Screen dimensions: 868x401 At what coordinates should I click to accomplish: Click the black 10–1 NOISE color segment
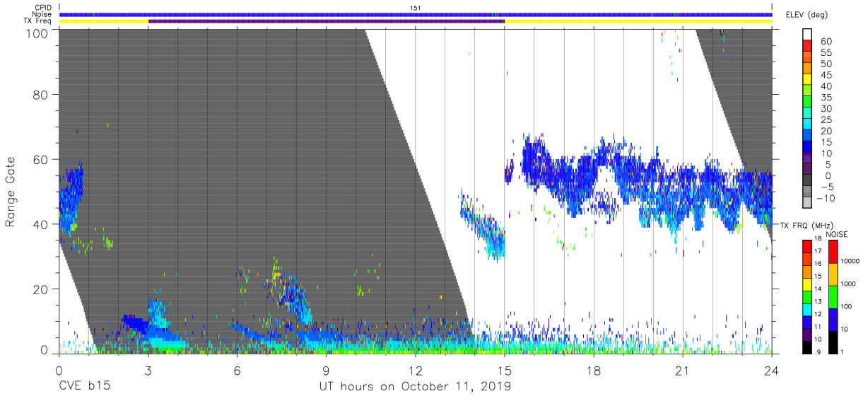point(833,342)
